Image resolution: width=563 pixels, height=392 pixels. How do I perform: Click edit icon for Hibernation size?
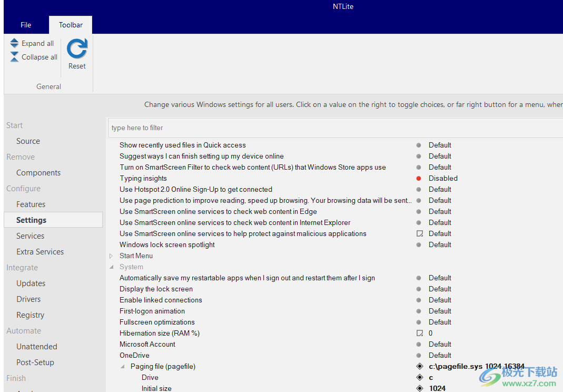pyautogui.click(x=419, y=333)
